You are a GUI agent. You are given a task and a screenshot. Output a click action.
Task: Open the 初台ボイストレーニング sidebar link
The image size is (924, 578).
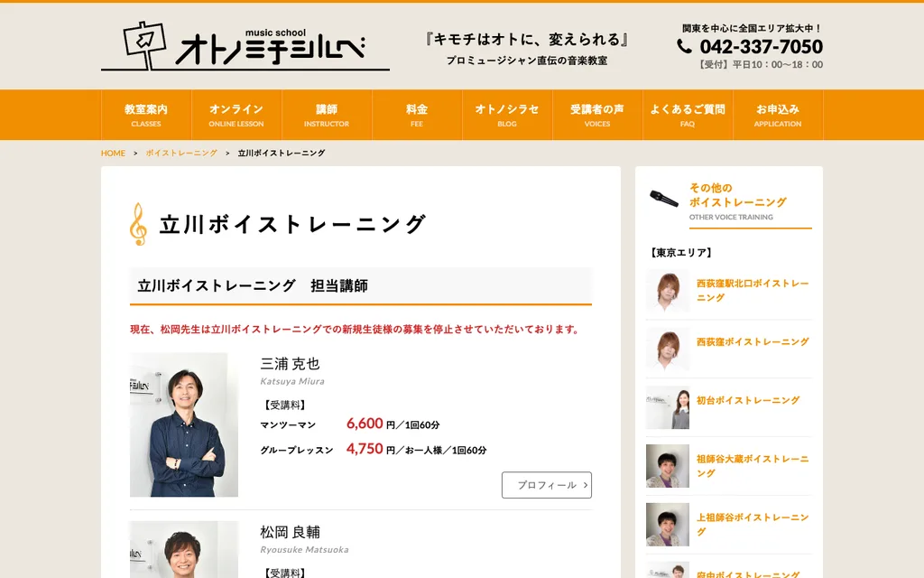click(x=748, y=400)
